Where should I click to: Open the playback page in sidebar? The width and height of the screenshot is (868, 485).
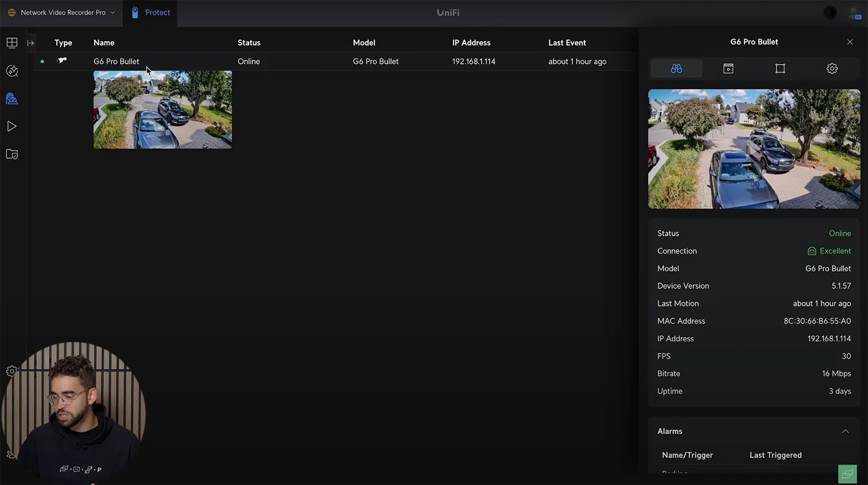(12, 126)
